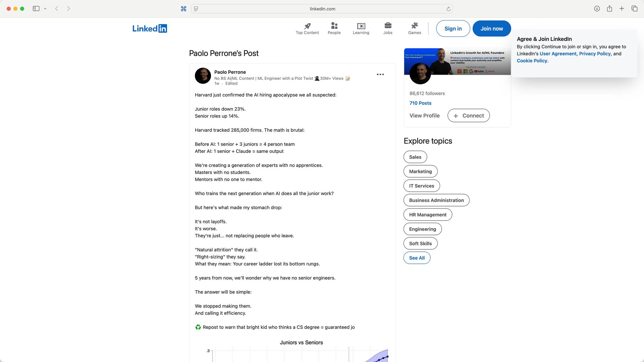Show Safari tab overview
Viewport: 644px width, 362px height.
point(634,9)
